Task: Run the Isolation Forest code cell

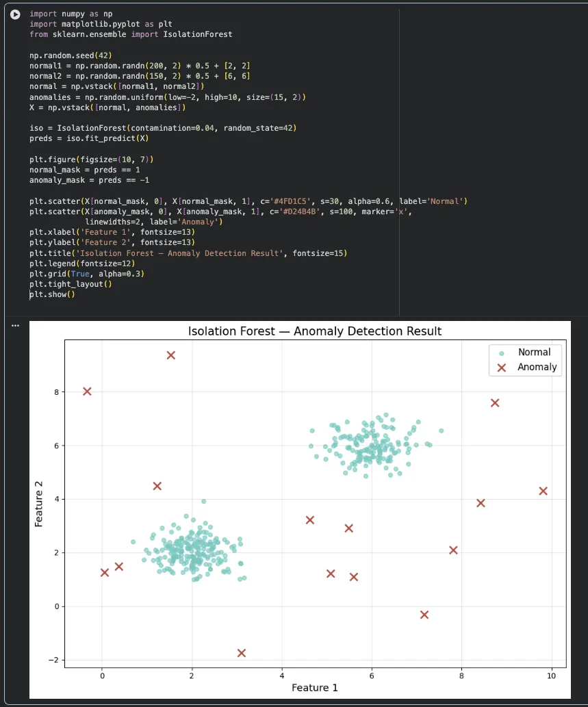Action: tap(15, 14)
